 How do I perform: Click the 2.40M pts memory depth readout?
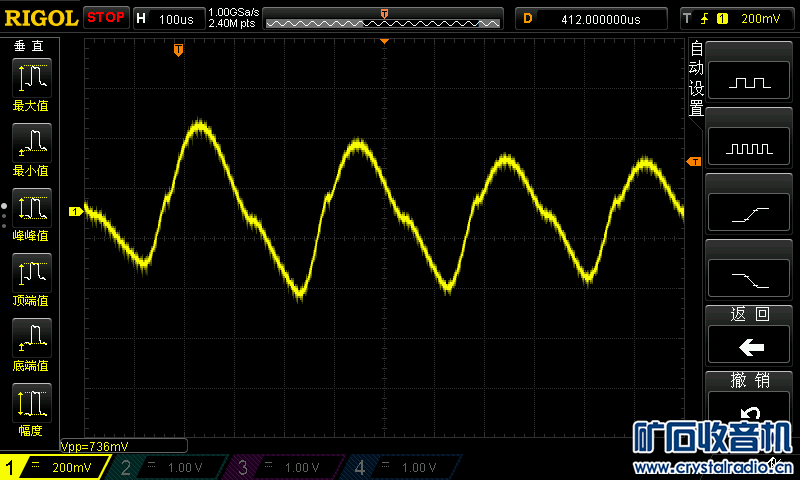pos(232,23)
